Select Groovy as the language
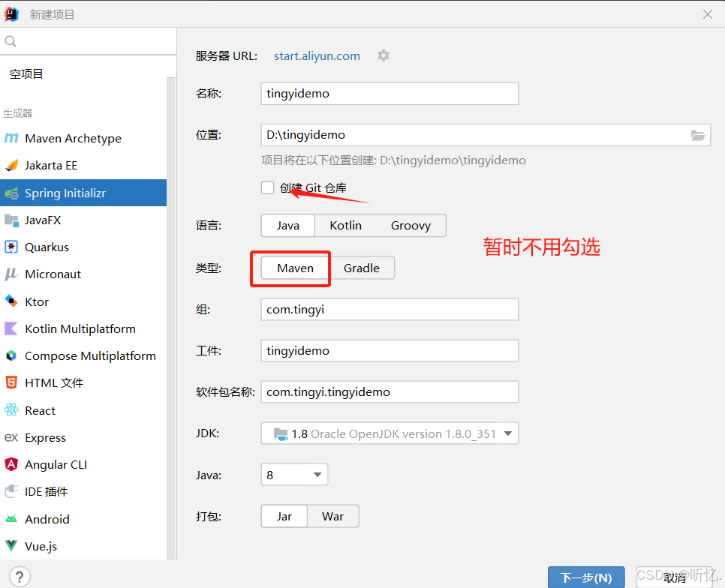Screen dimensions: 725x588 click(x=411, y=226)
